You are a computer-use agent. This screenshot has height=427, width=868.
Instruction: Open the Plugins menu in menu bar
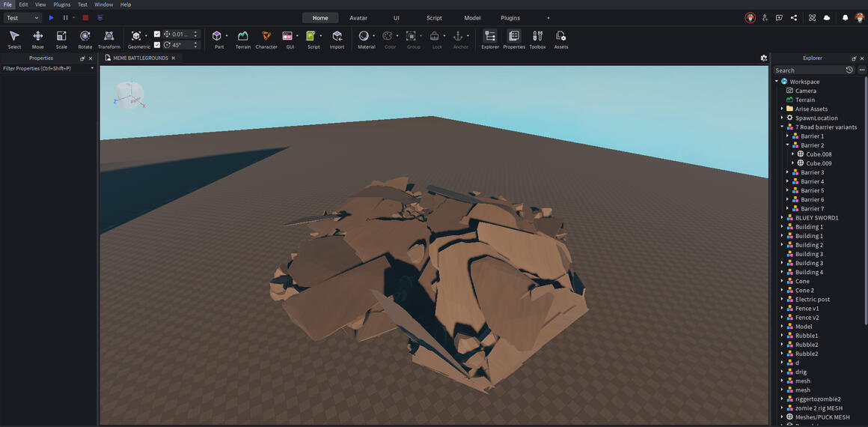tap(62, 4)
